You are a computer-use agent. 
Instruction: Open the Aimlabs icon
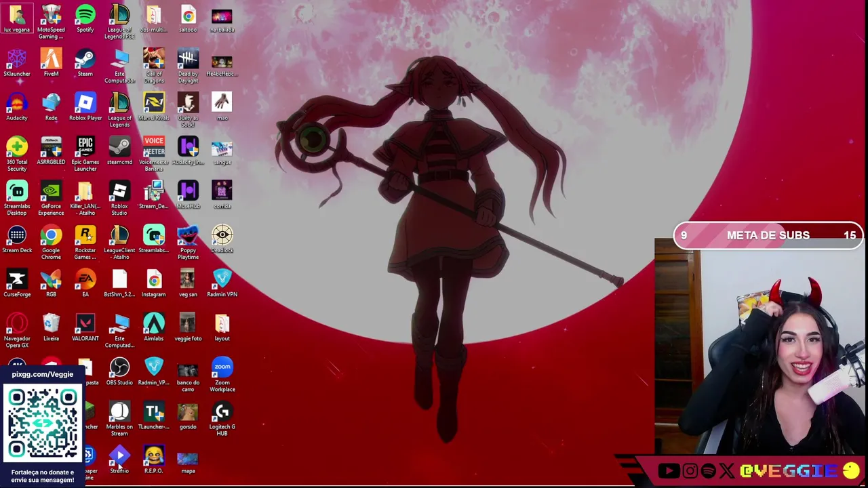(x=154, y=327)
